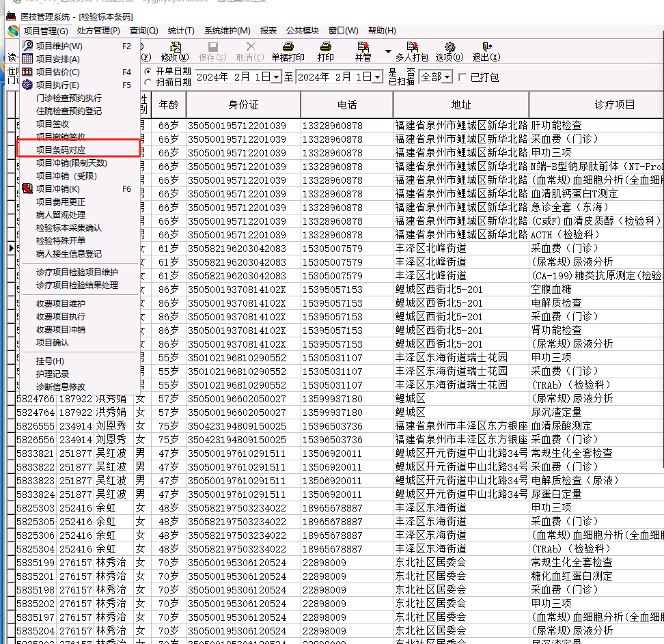Open the end date dropdown arrow
Image resolution: width=664 pixels, height=644 pixels.
pos(378,77)
